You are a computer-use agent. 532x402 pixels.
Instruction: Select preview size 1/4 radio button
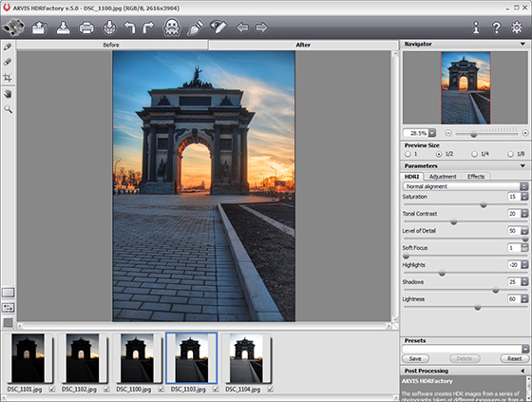coord(474,154)
